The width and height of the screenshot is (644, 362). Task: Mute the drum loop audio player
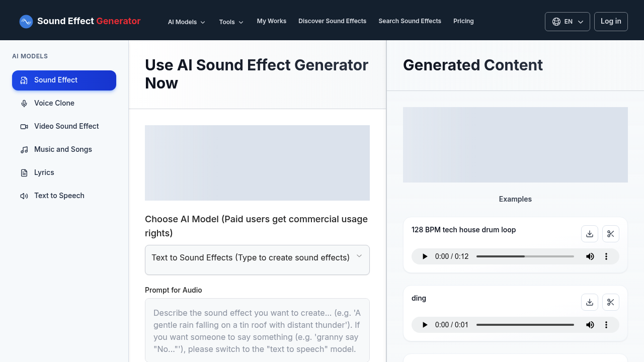coord(590,256)
